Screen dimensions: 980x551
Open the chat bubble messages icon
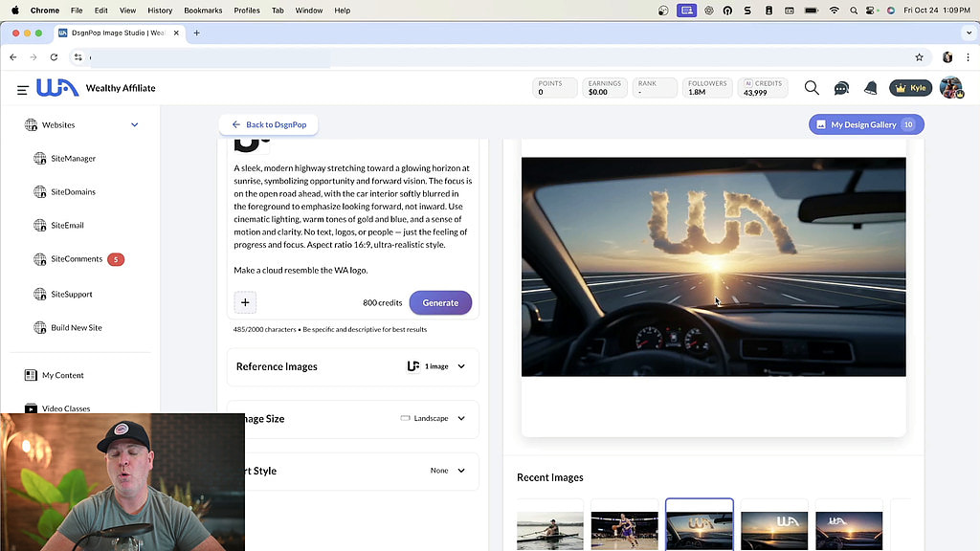[841, 88]
